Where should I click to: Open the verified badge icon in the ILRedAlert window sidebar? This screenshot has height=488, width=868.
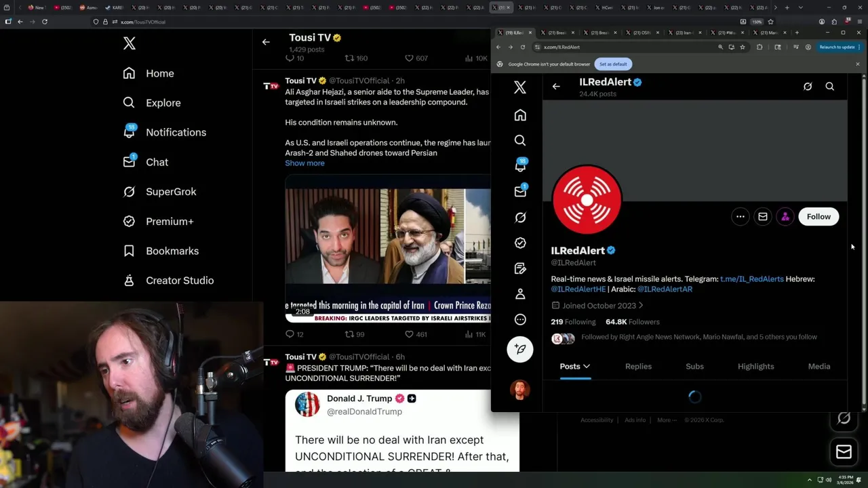tap(520, 243)
